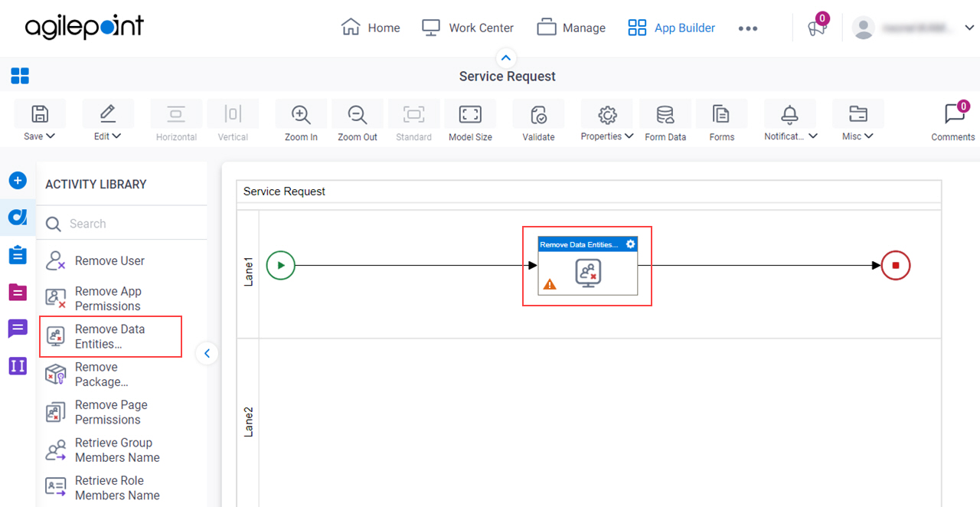The image size is (980, 507).
Task: Click the blue plus sidebar icon
Action: click(18, 181)
